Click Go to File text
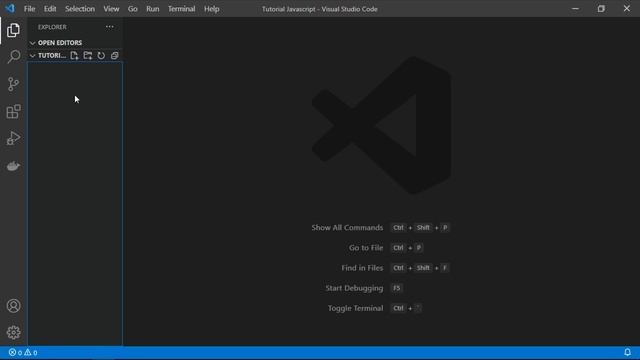Image resolution: width=640 pixels, height=360 pixels. [366, 248]
